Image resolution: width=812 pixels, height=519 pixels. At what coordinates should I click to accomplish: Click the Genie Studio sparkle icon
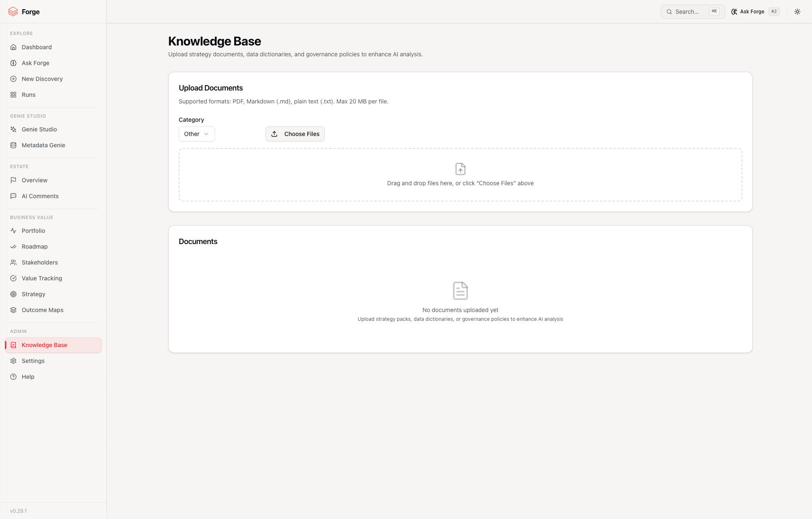coord(13,129)
